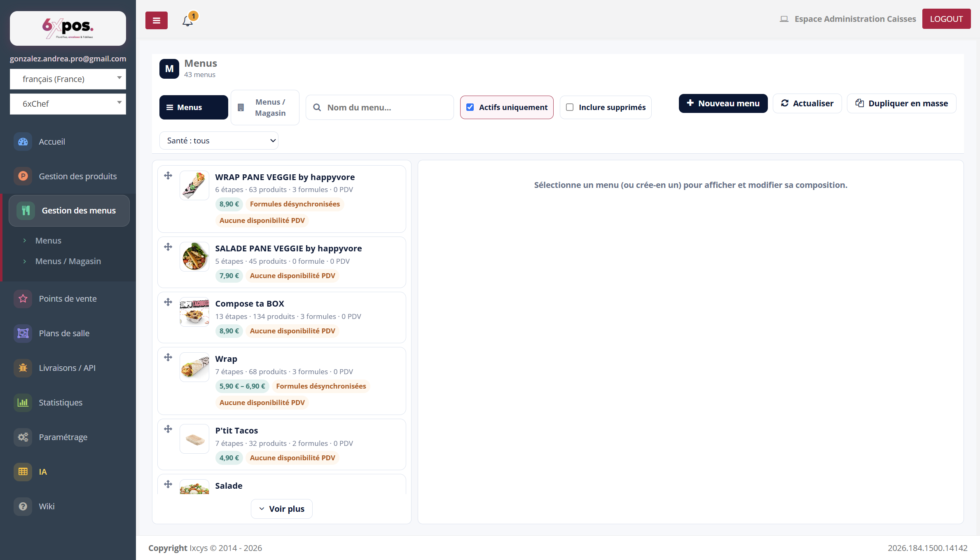Viewport: 980px width, 560px height.
Task: Click the Wiki question mark icon
Action: click(23, 506)
